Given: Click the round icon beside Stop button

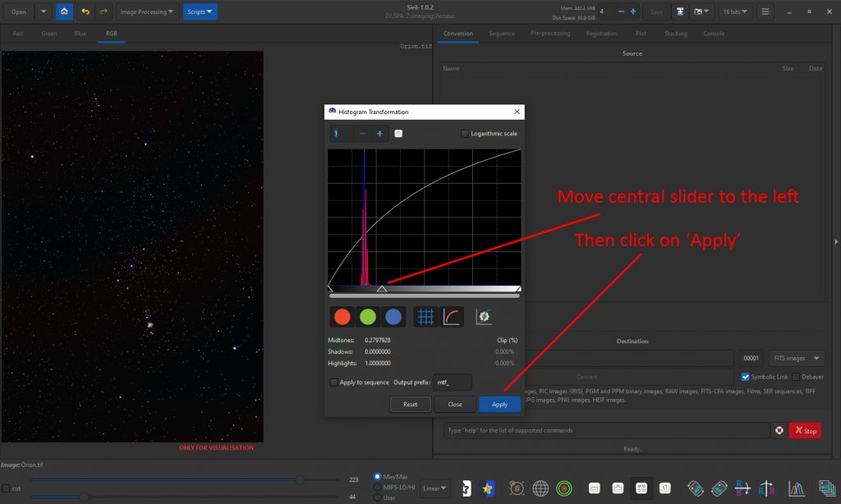Looking at the screenshot, I should 779,431.
